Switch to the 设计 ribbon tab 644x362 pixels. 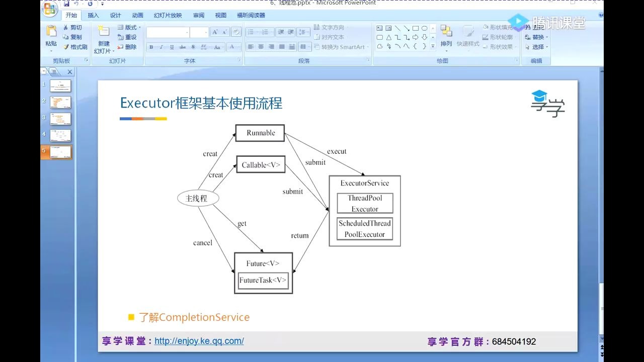[x=116, y=16]
